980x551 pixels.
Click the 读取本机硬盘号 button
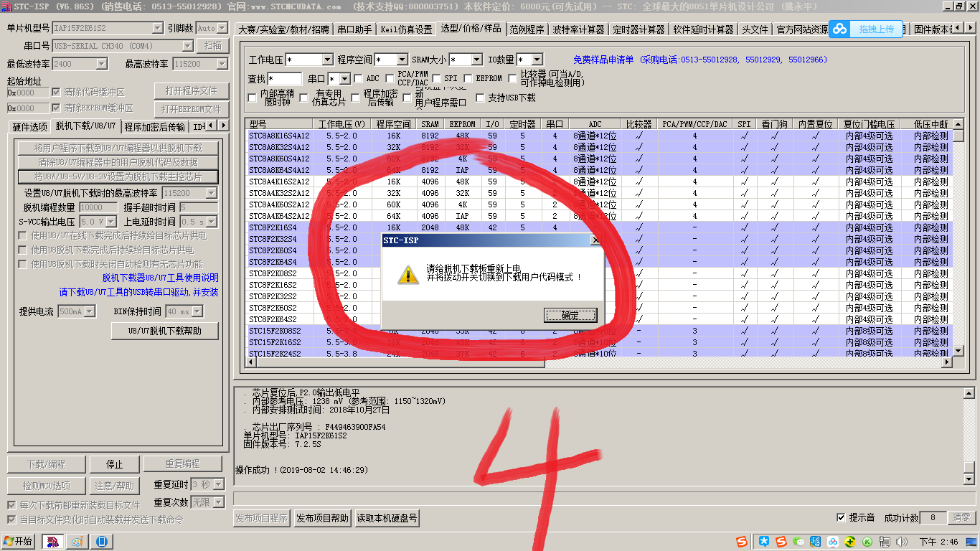point(387,518)
